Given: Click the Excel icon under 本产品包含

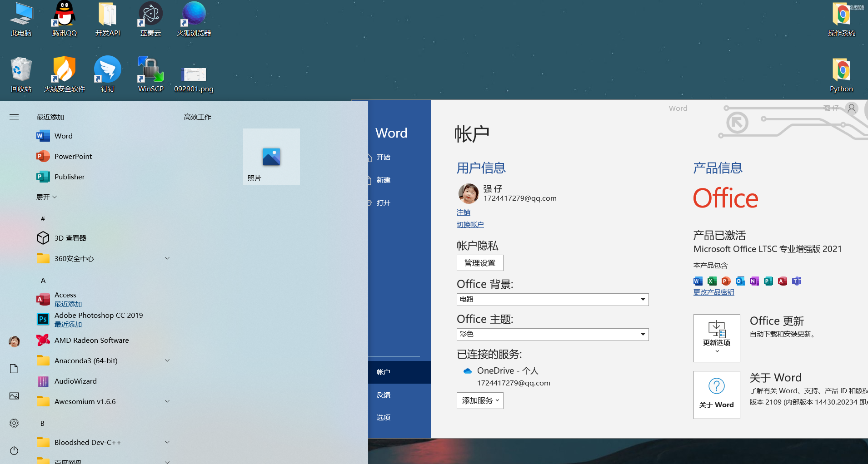Looking at the screenshot, I should 712,281.
